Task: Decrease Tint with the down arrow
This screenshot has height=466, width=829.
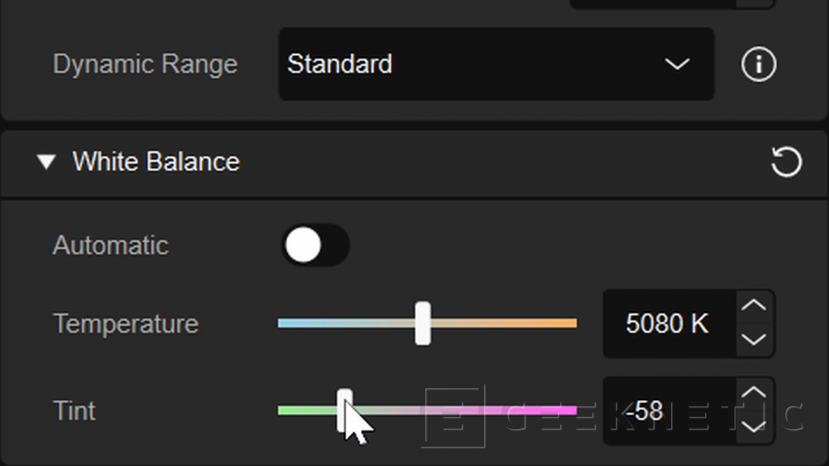Action: coord(756,428)
